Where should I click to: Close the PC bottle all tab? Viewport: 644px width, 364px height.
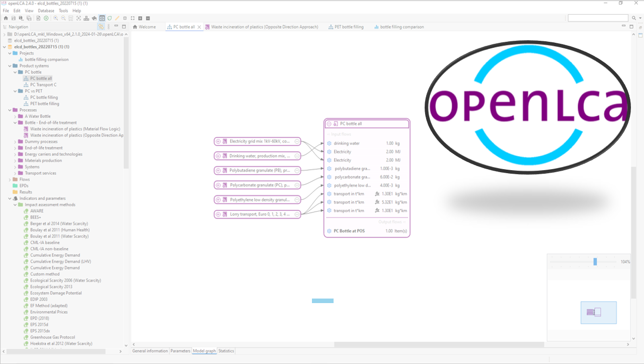199,27
